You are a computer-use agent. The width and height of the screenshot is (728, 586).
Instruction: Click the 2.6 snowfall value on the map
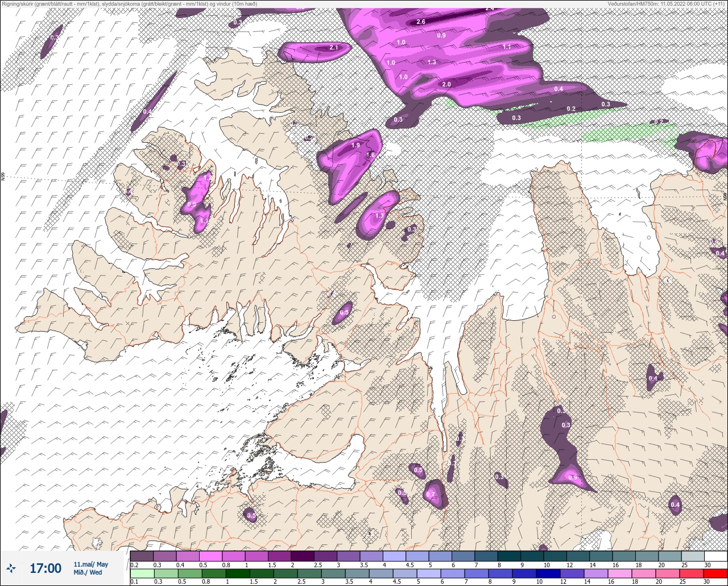[x=421, y=22]
